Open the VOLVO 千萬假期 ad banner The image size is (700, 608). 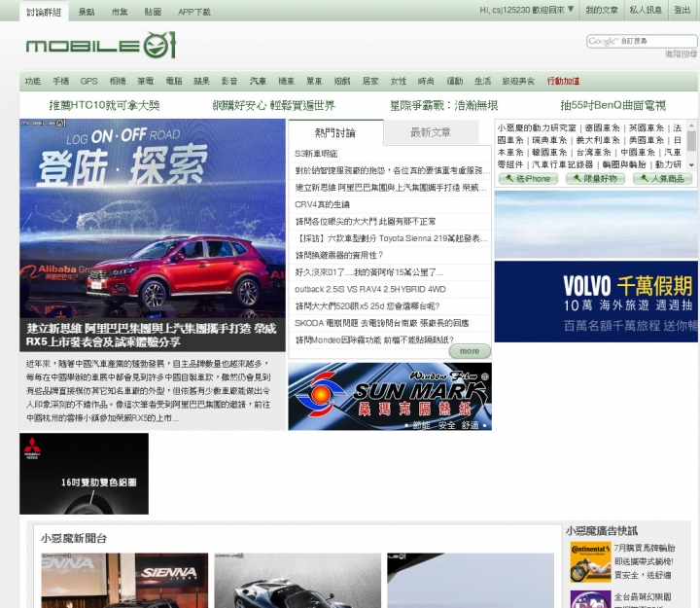pyautogui.click(x=596, y=302)
